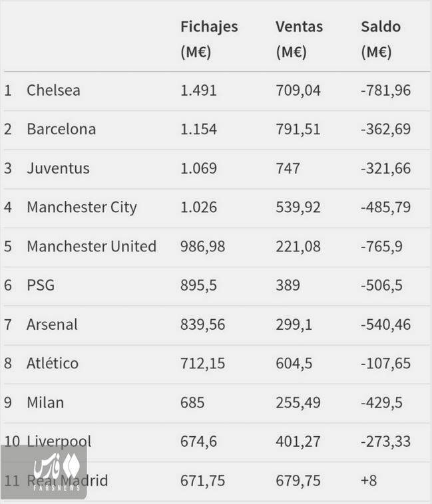Open the Manchester City row label
Image resolution: width=432 pixels, height=504 pixels.
tap(82, 207)
